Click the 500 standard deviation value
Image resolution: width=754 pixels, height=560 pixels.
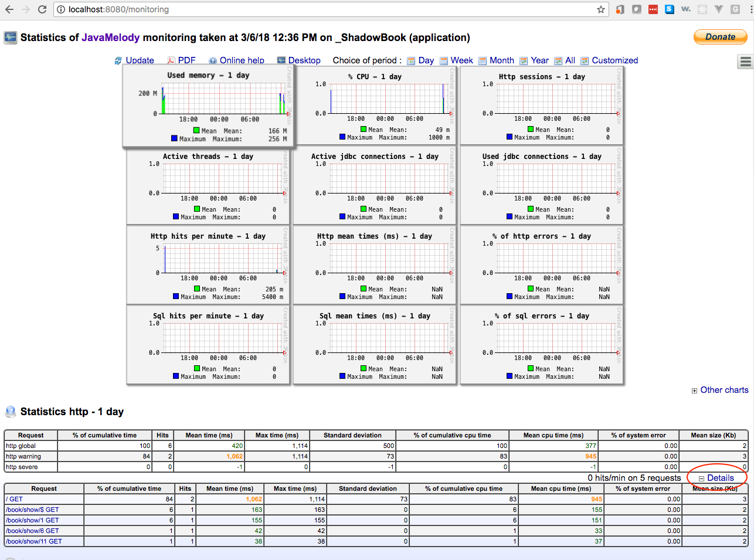[389, 446]
